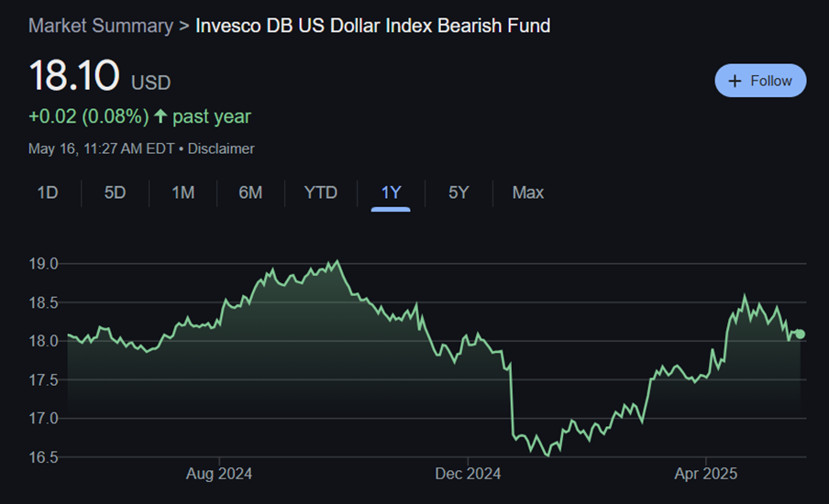Switch to the 5D range tab
829x504 pixels.
point(115,192)
